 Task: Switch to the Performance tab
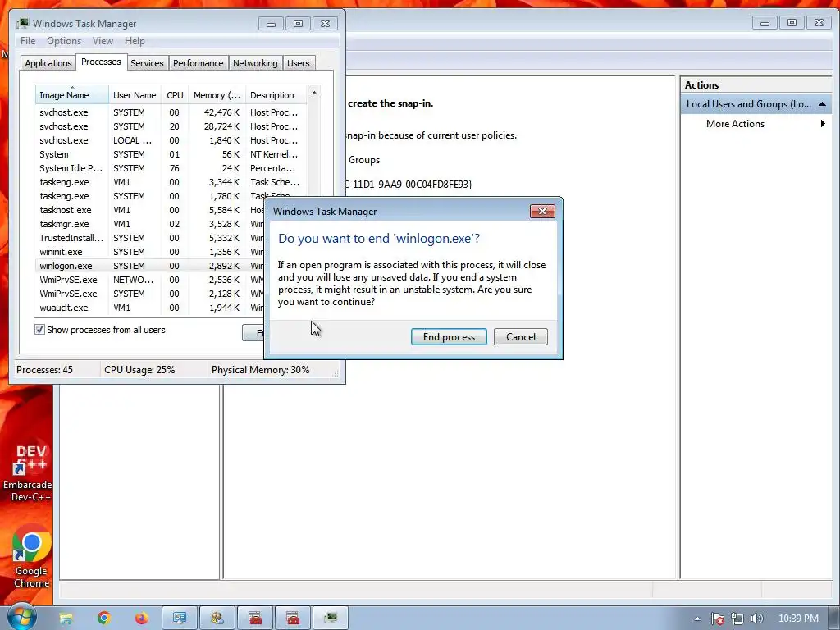pos(199,63)
